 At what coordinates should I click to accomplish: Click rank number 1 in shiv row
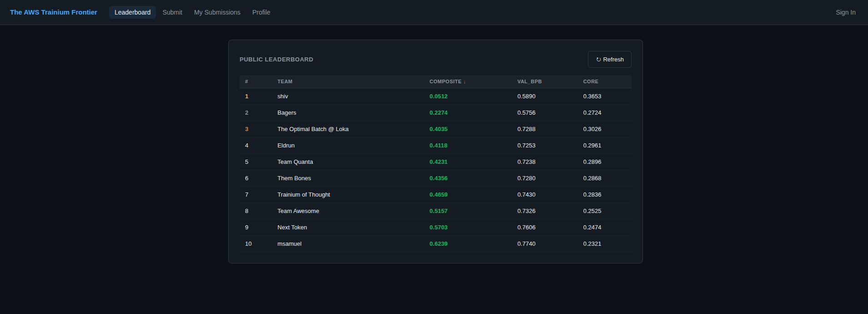click(x=247, y=96)
